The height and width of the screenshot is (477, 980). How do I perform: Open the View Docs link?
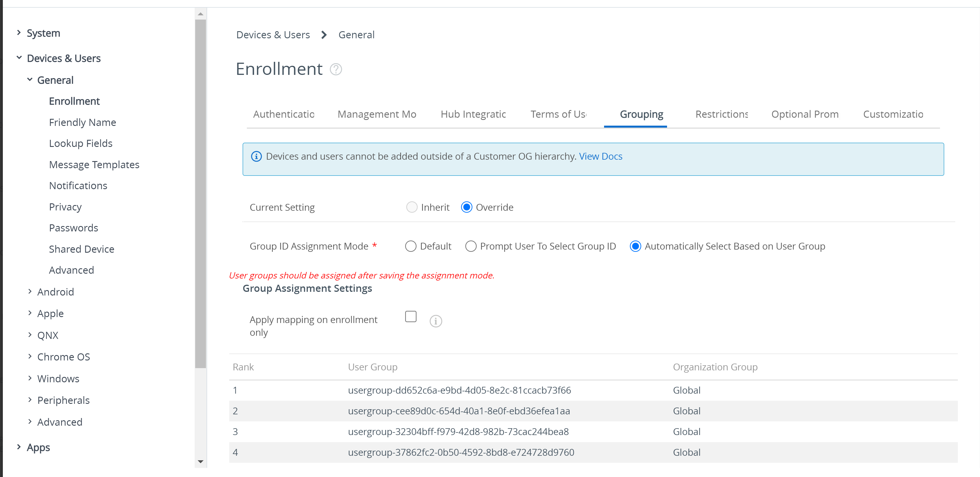[600, 156]
